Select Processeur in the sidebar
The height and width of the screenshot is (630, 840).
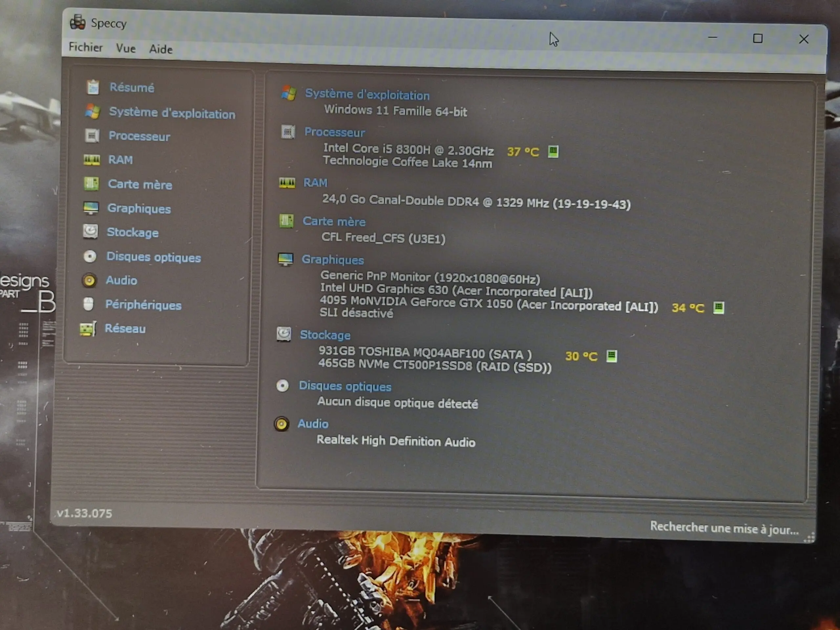139,136
